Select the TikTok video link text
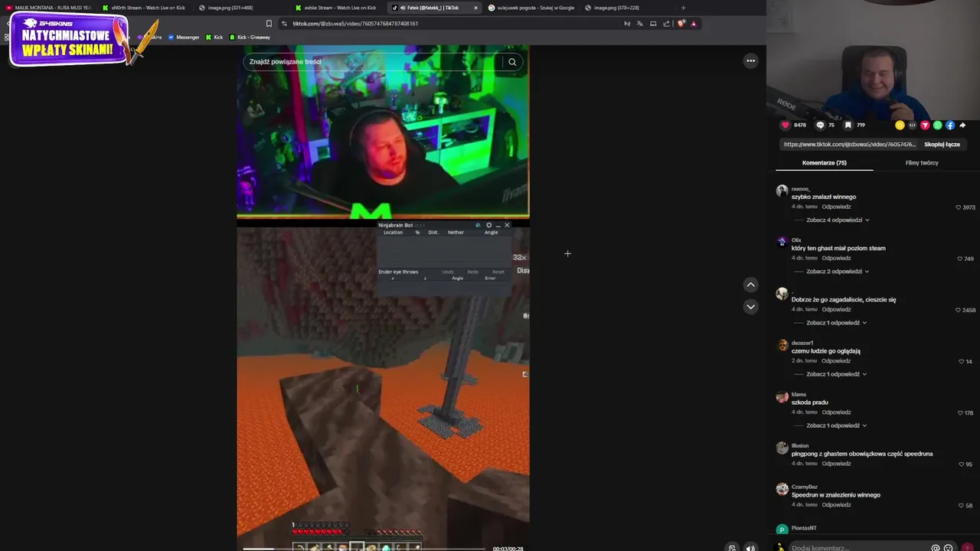The height and width of the screenshot is (551, 980). point(849,145)
